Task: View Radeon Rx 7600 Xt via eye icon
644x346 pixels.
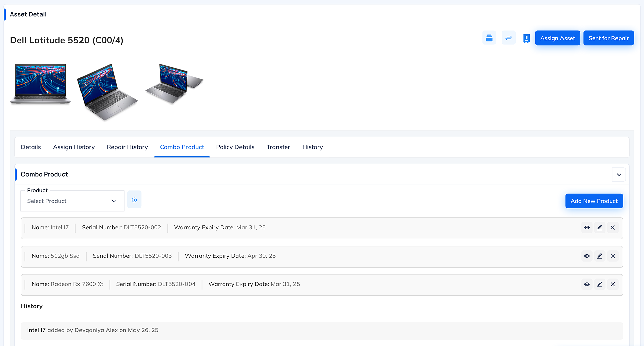Action: point(587,284)
